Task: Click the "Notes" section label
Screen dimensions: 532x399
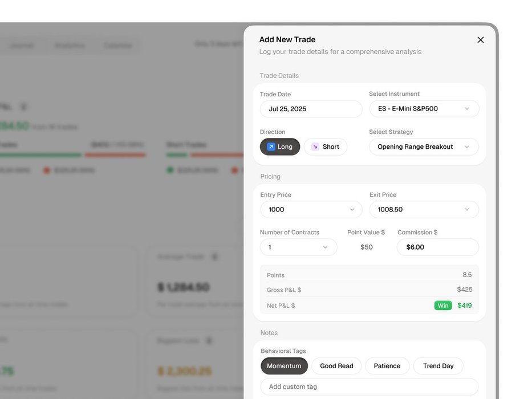Action: (269, 333)
